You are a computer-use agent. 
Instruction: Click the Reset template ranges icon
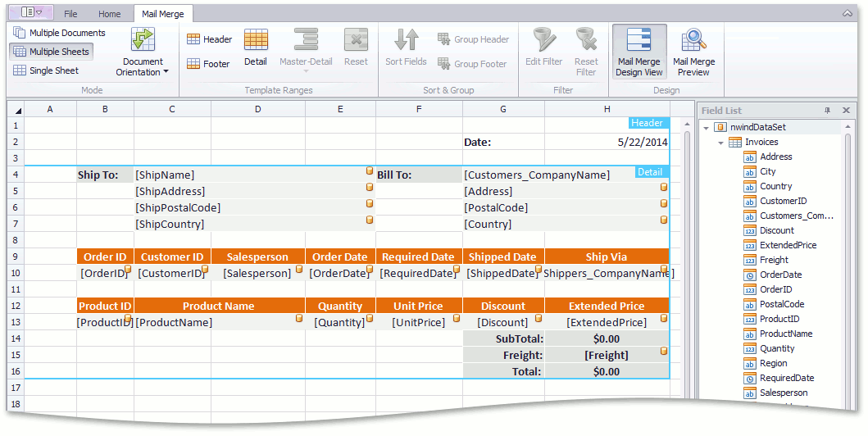click(356, 40)
